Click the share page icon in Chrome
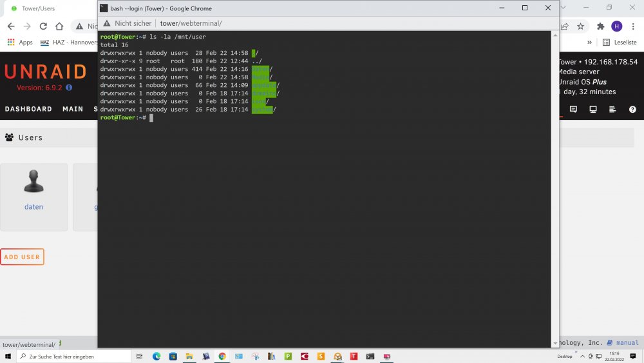This screenshot has height=363, width=644. tap(565, 26)
